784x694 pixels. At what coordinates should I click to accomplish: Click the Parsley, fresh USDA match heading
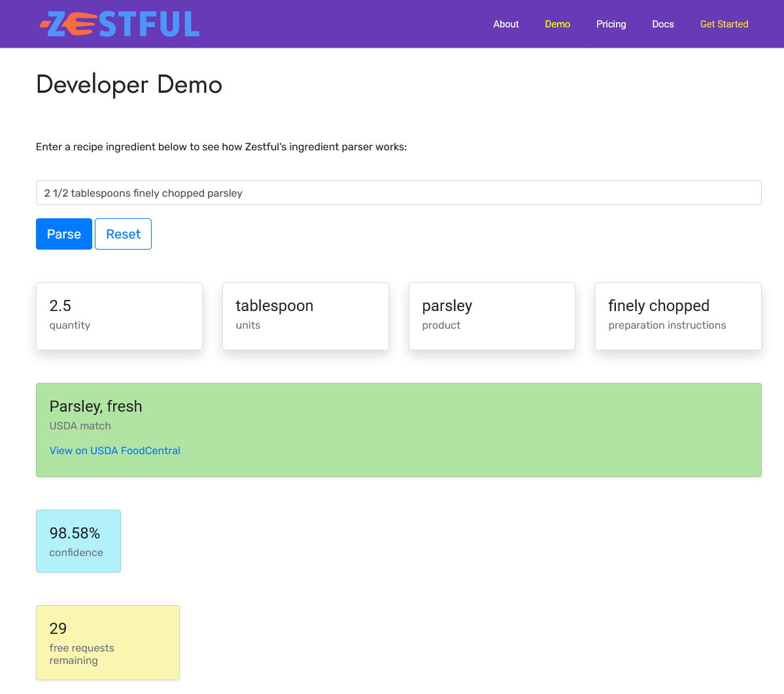[95, 406]
